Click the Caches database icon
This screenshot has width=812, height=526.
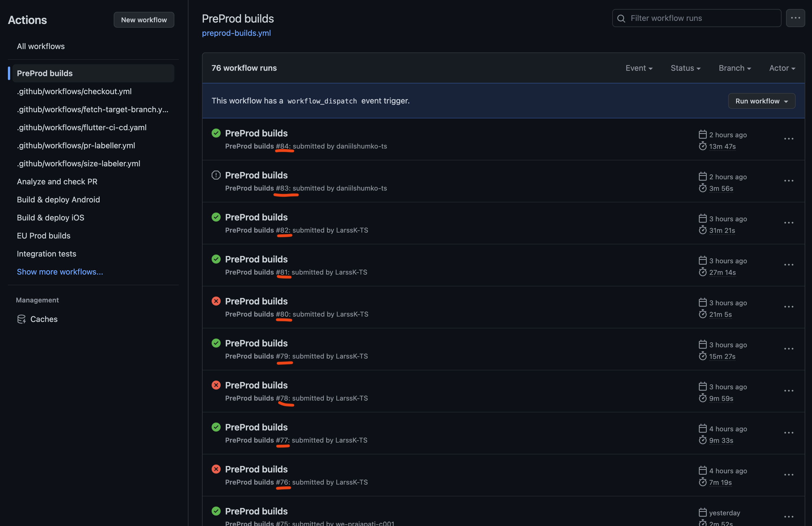click(21, 319)
